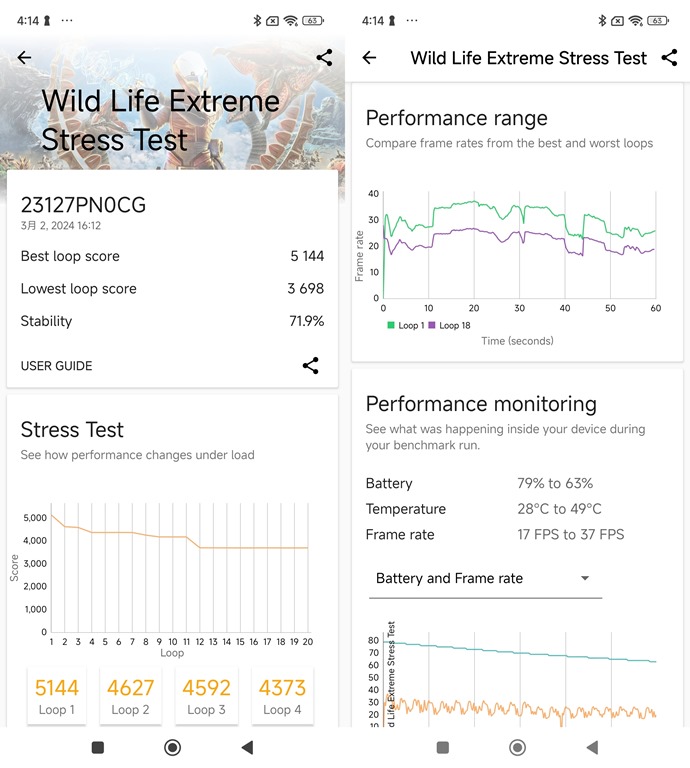Open the USER GUIDE link

click(57, 366)
